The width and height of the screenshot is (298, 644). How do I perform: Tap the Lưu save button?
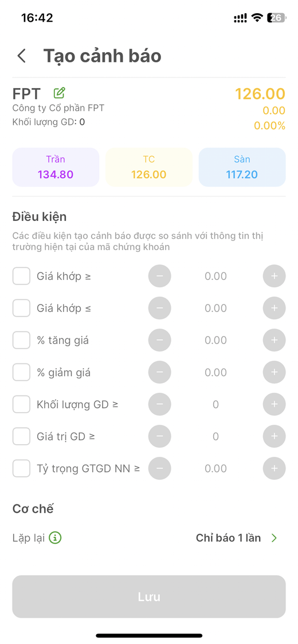click(149, 596)
